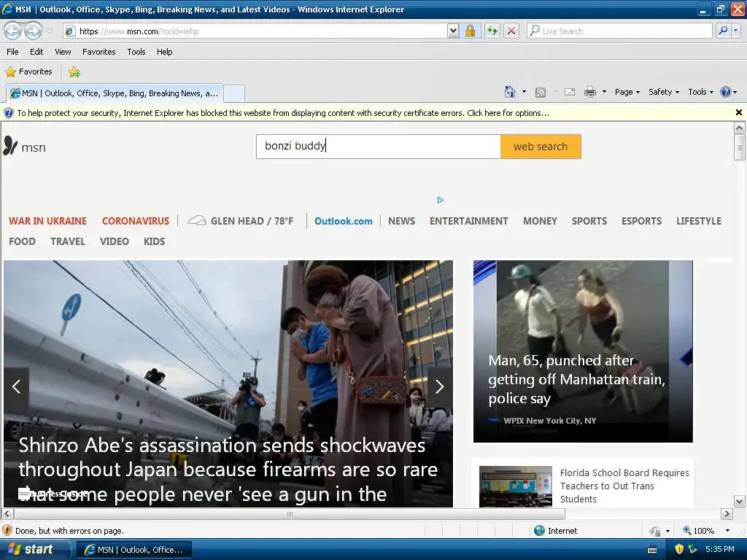
Task: Click the browser Back arrow button
Action: click(x=13, y=31)
